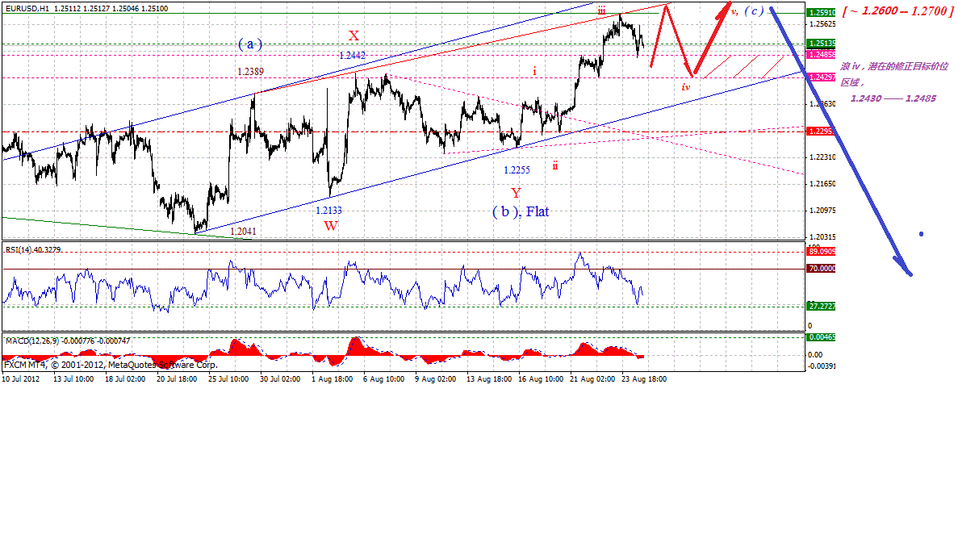
Task: Click the FXCM MT4 MetaQuotes copyright text
Action: pyautogui.click(x=111, y=365)
